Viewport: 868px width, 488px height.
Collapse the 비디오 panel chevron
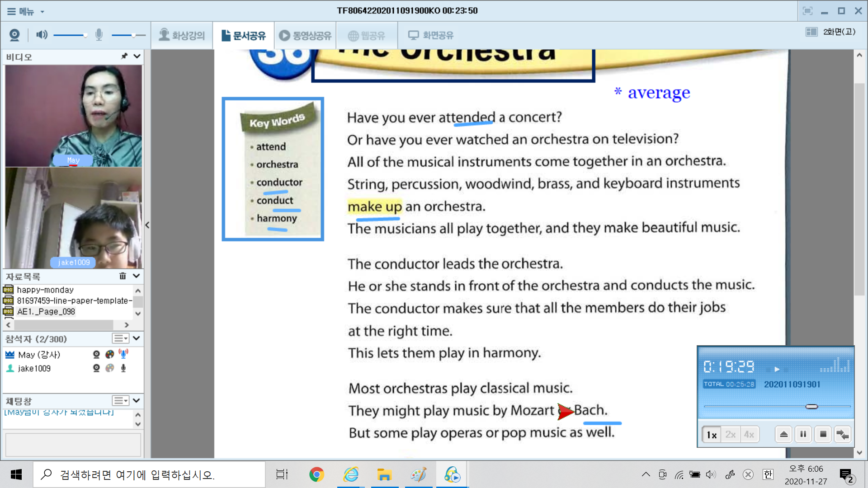tap(137, 56)
